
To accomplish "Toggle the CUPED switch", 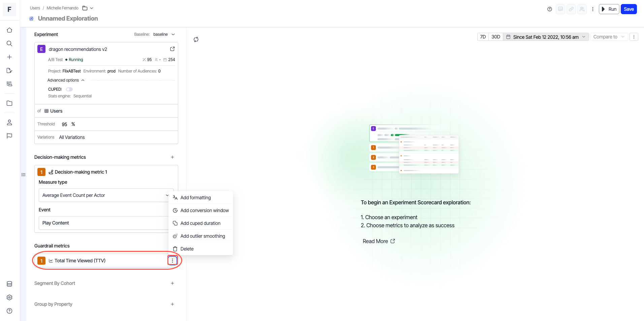I will 69,89.
